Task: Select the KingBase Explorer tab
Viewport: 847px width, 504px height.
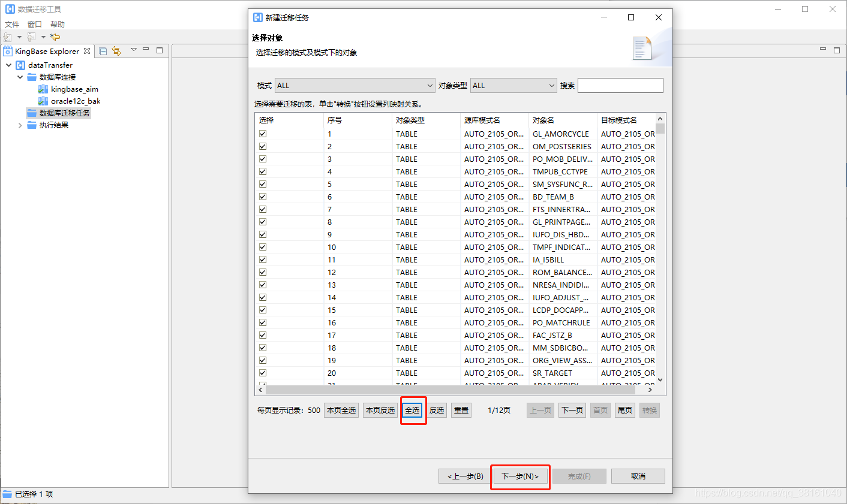Action: [x=47, y=52]
